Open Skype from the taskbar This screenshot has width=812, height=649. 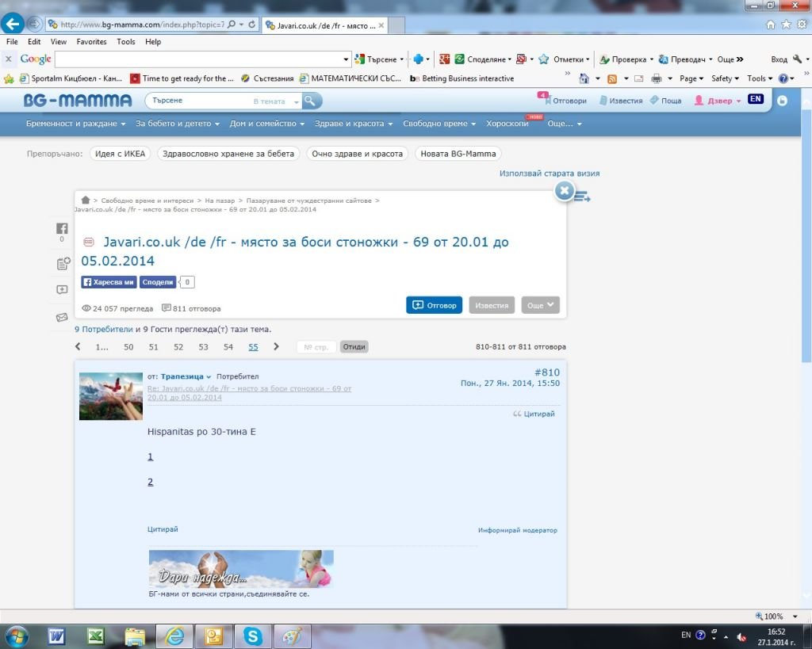(253, 636)
